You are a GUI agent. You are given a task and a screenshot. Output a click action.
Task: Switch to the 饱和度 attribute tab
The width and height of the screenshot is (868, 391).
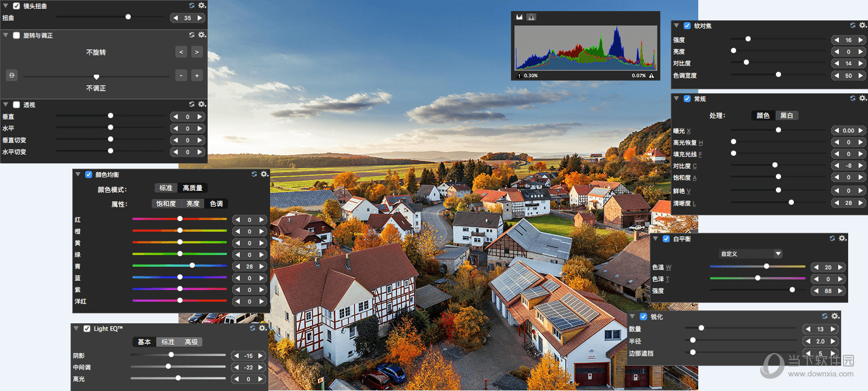click(x=166, y=204)
